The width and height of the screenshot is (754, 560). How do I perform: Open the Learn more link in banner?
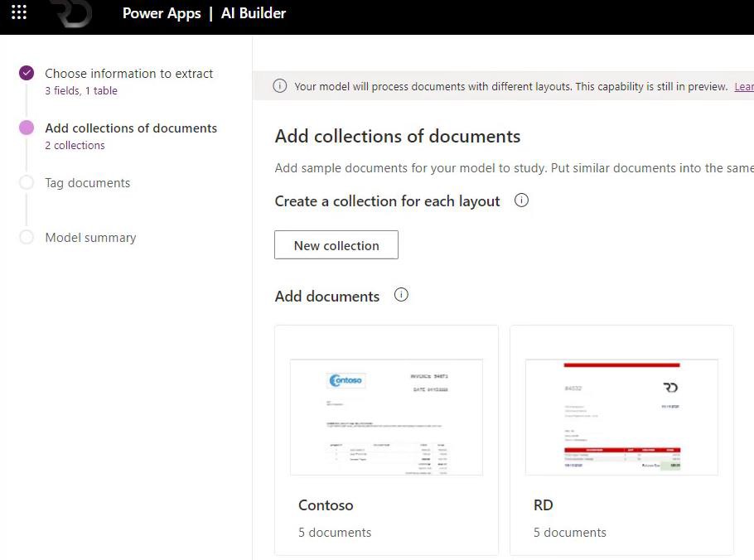pos(744,86)
